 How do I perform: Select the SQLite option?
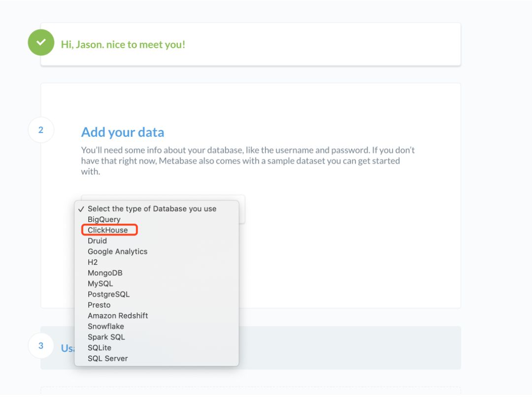(x=99, y=348)
